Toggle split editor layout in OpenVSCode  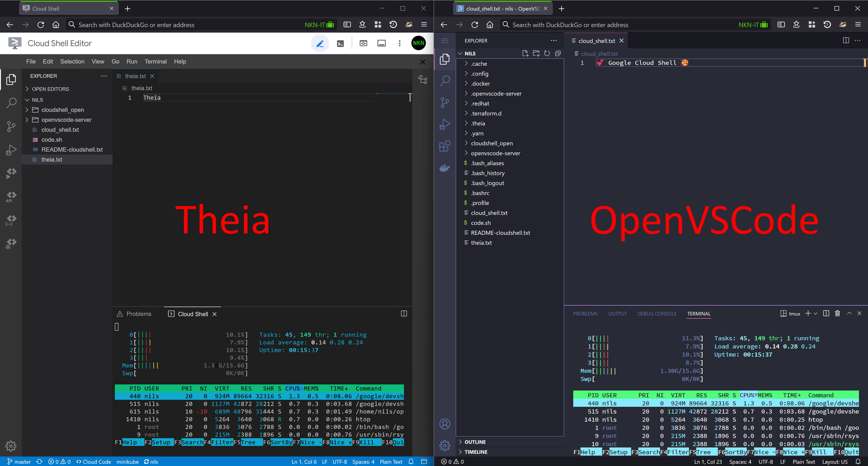coord(846,40)
